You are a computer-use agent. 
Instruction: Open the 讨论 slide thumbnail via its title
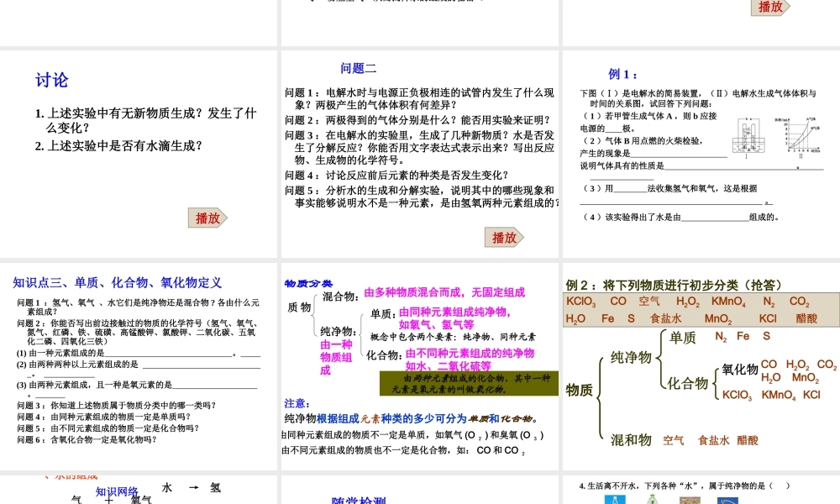[x=52, y=81]
